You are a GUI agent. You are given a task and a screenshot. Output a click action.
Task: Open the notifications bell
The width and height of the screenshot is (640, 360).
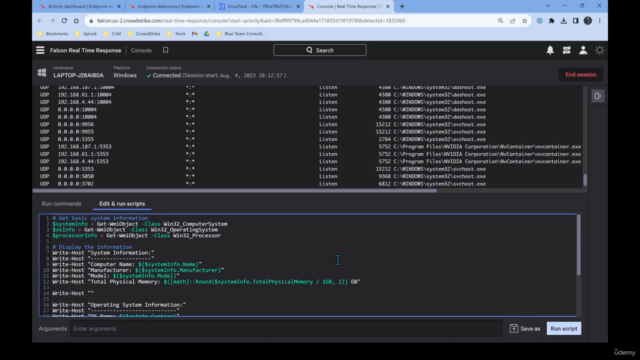tap(550, 50)
